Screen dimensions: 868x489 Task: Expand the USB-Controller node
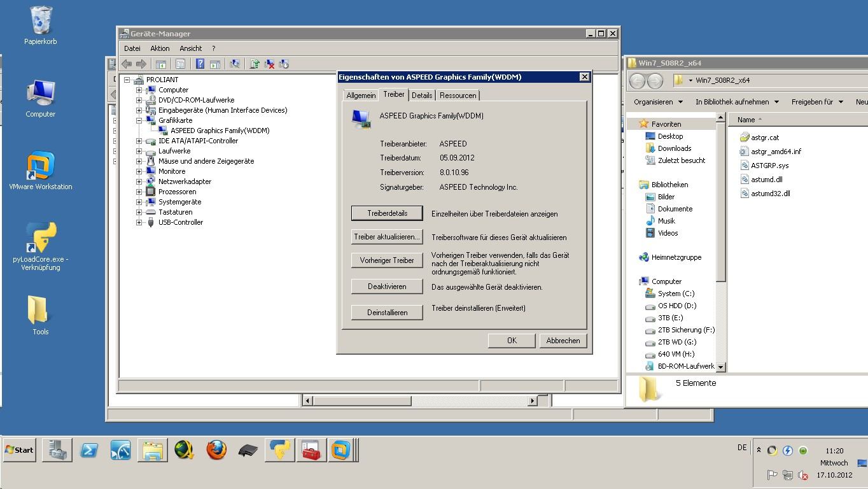click(139, 222)
